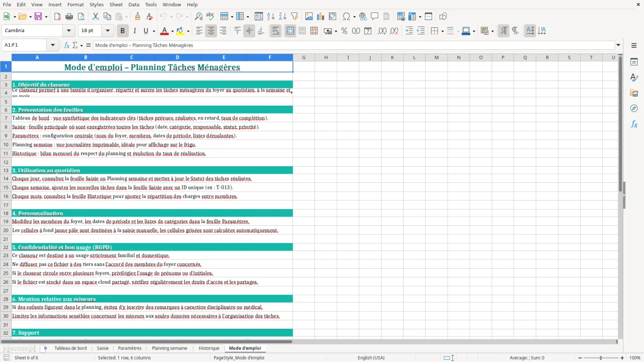This screenshot has height=362, width=644.
Task: Sort descending
Action: point(283,17)
